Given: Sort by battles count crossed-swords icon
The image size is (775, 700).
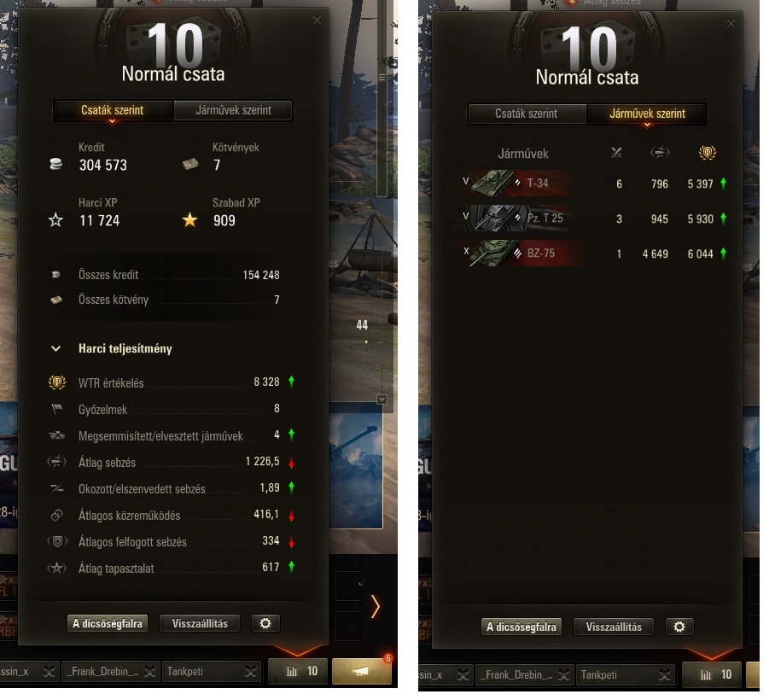Looking at the screenshot, I should pos(616,153).
